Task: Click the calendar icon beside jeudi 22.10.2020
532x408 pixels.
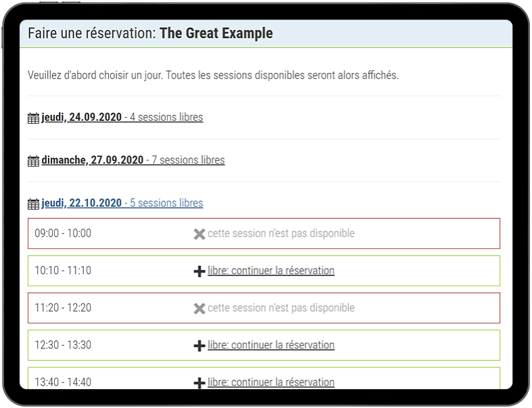Action: pos(33,204)
